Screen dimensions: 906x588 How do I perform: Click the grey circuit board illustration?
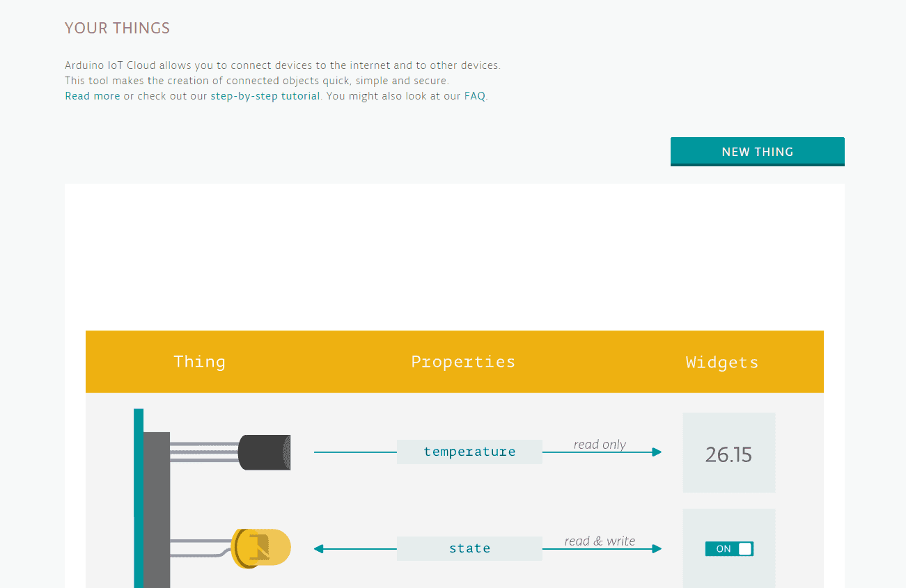[x=156, y=508]
